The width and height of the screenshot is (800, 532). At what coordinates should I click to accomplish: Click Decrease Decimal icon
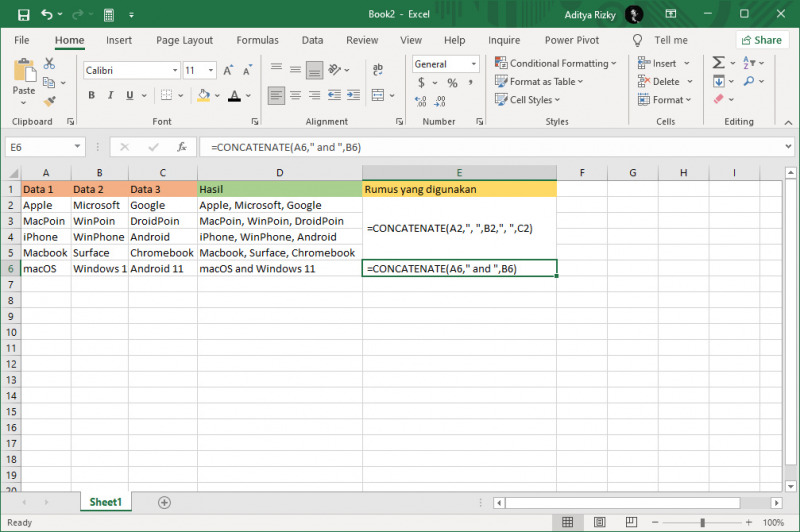440,102
